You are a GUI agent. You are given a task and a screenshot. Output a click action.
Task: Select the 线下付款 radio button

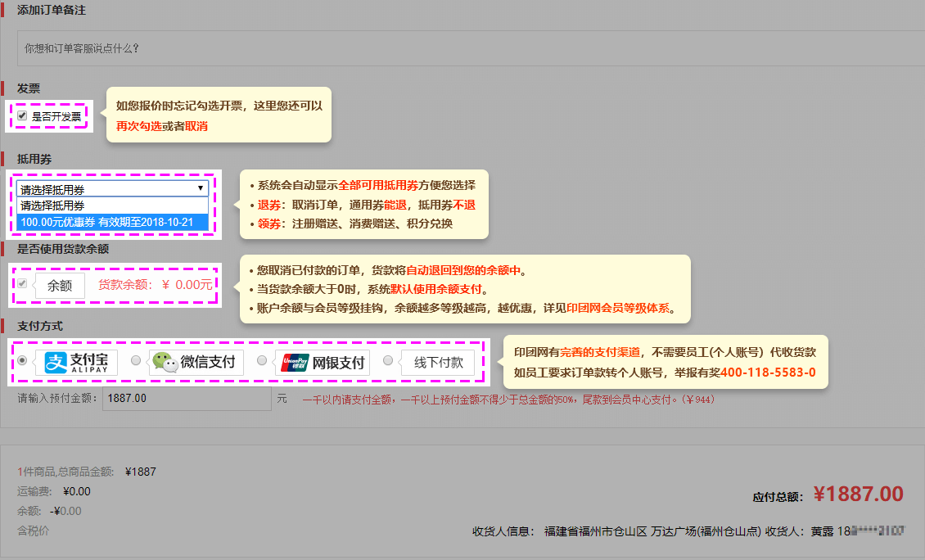[386, 361]
